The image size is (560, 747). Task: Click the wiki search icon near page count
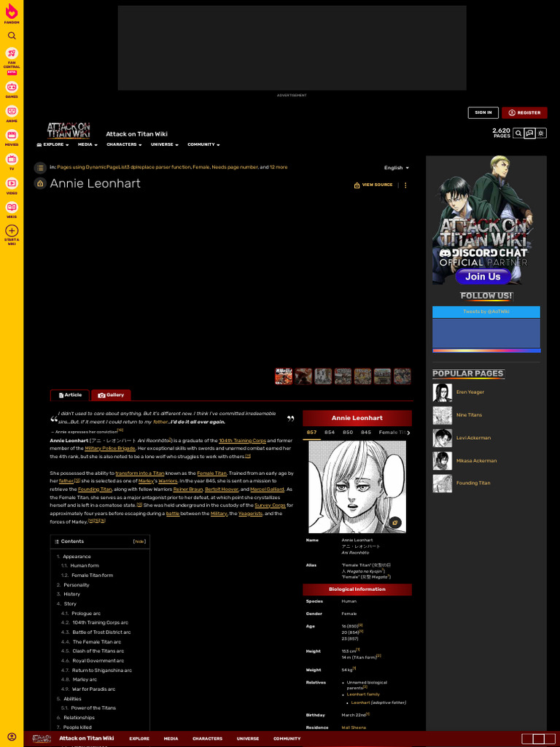(518, 133)
